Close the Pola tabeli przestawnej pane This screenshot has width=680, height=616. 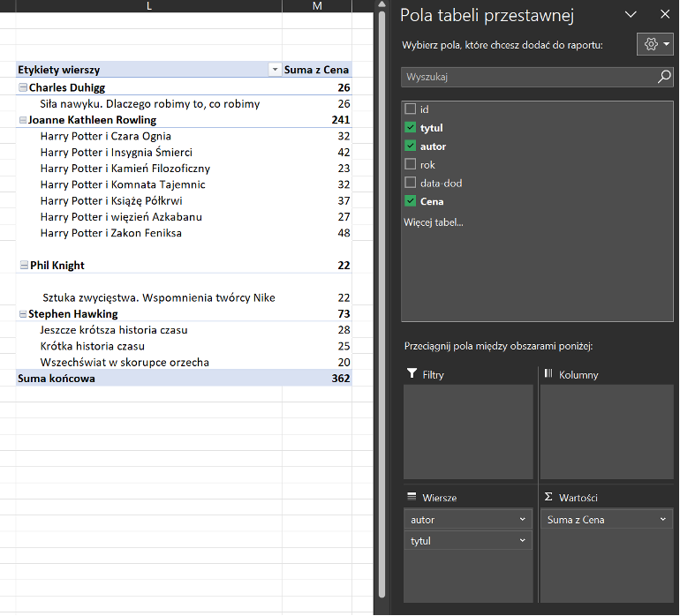click(665, 14)
